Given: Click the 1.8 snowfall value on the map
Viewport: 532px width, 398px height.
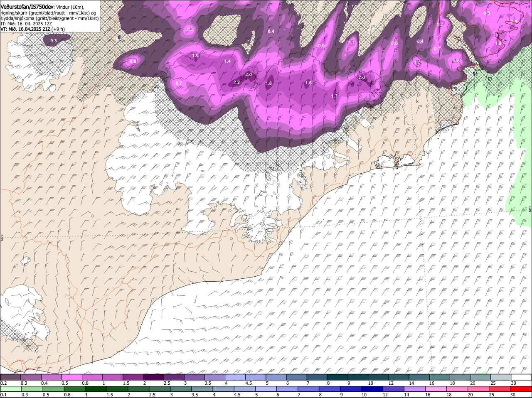Looking at the screenshot, I should pyautogui.click(x=268, y=83).
